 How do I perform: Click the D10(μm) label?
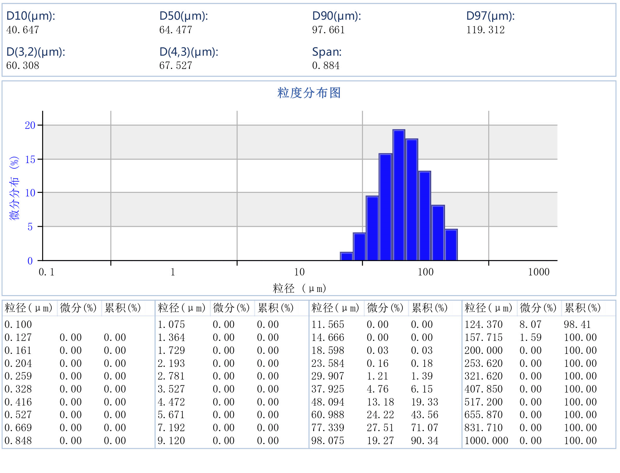(x=30, y=16)
